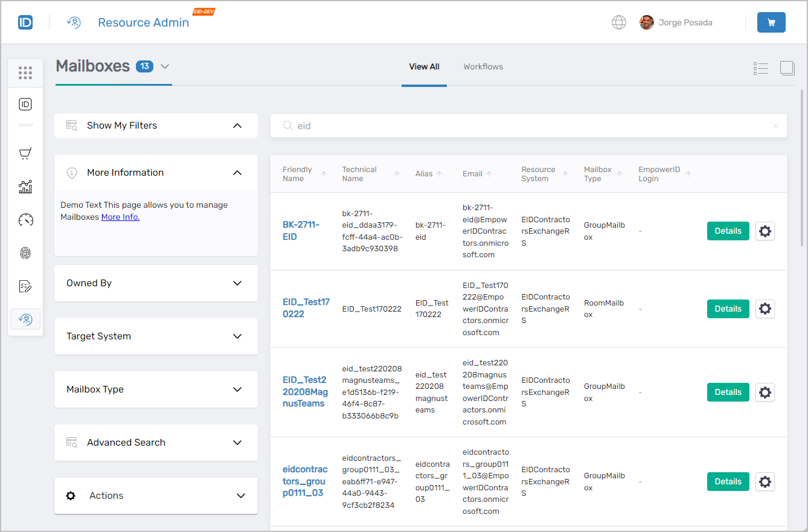Open the dashboard speedometer sidebar icon

(x=25, y=220)
